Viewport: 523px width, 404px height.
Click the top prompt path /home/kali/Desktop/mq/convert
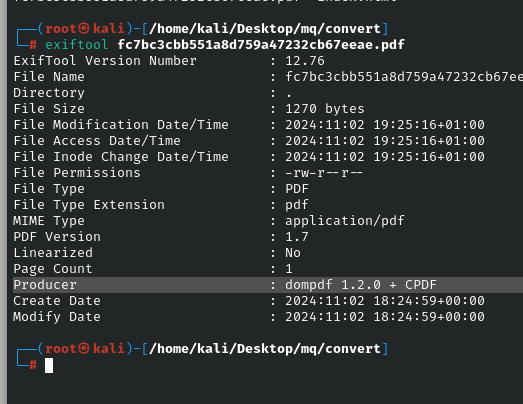pos(265,29)
